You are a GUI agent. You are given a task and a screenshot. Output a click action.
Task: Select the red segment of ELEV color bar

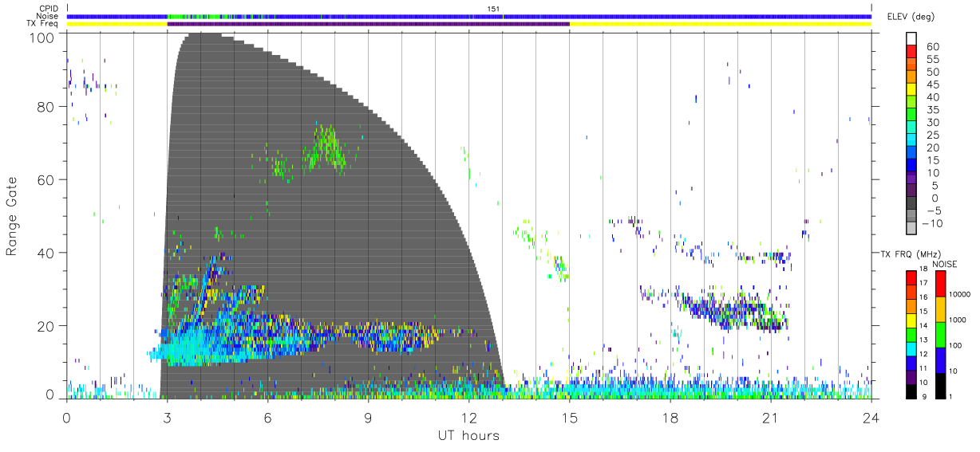click(x=911, y=51)
